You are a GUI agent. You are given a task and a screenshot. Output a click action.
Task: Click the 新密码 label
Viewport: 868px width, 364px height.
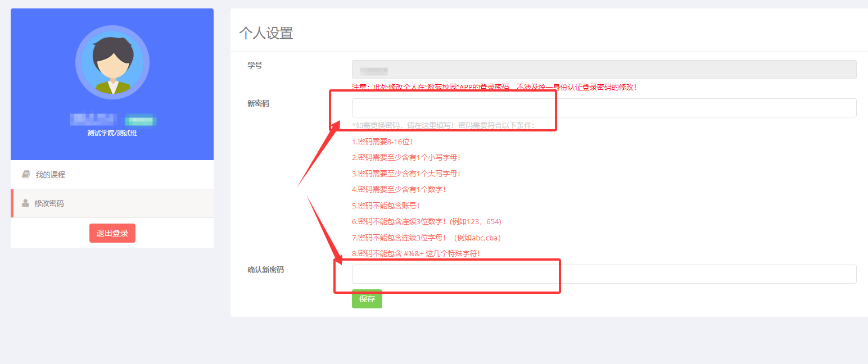pos(259,103)
